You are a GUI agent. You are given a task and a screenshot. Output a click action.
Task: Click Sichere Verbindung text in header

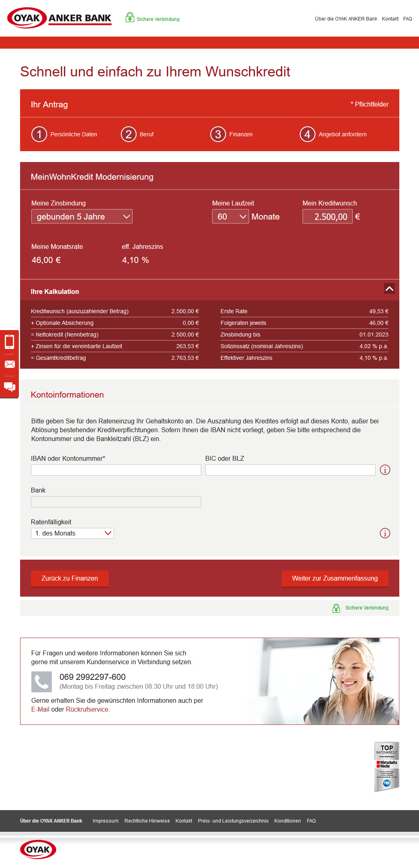pyautogui.click(x=158, y=19)
